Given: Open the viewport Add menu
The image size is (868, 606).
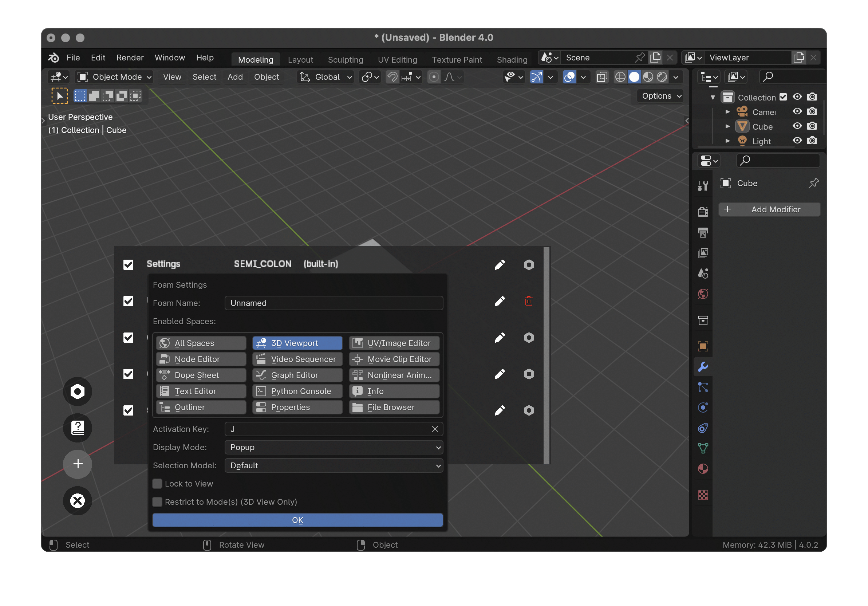Looking at the screenshot, I should coord(235,77).
